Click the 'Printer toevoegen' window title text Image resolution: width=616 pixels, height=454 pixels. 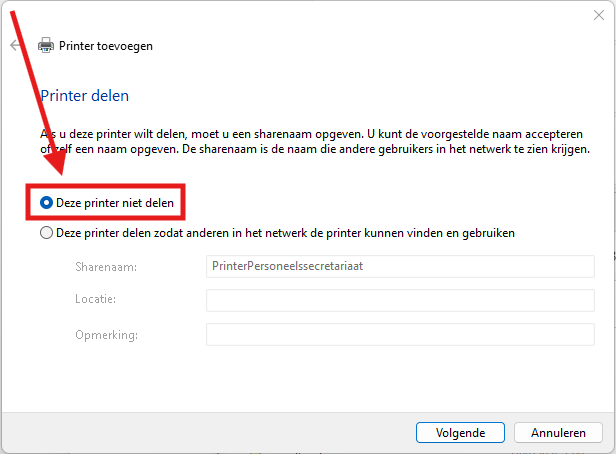point(106,46)
